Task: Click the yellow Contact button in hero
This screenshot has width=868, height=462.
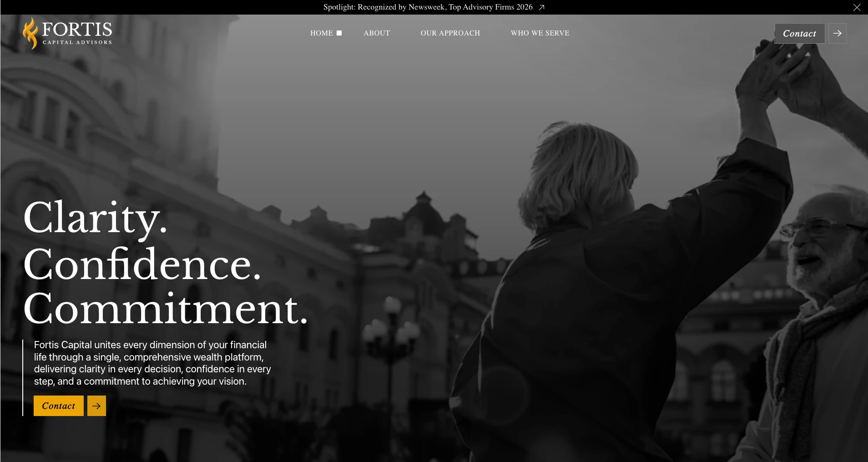Action: coord(59,406)
